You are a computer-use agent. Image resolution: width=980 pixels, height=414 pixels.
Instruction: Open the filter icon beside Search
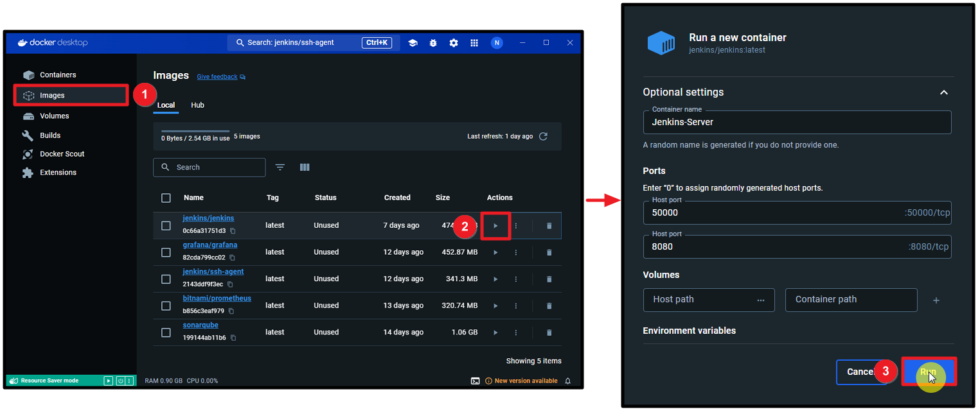pos(280,168)
